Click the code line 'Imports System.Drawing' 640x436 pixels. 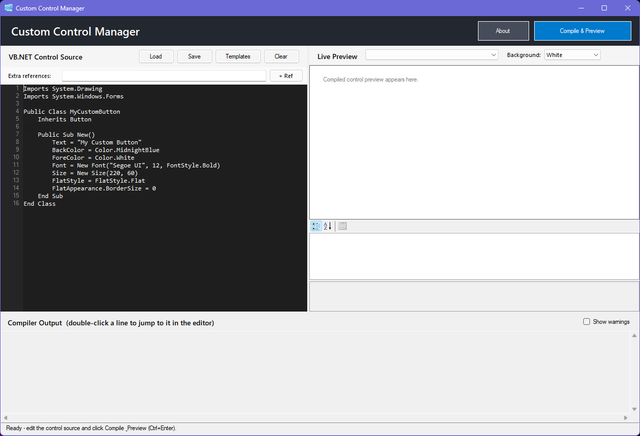tap(63, 89)
